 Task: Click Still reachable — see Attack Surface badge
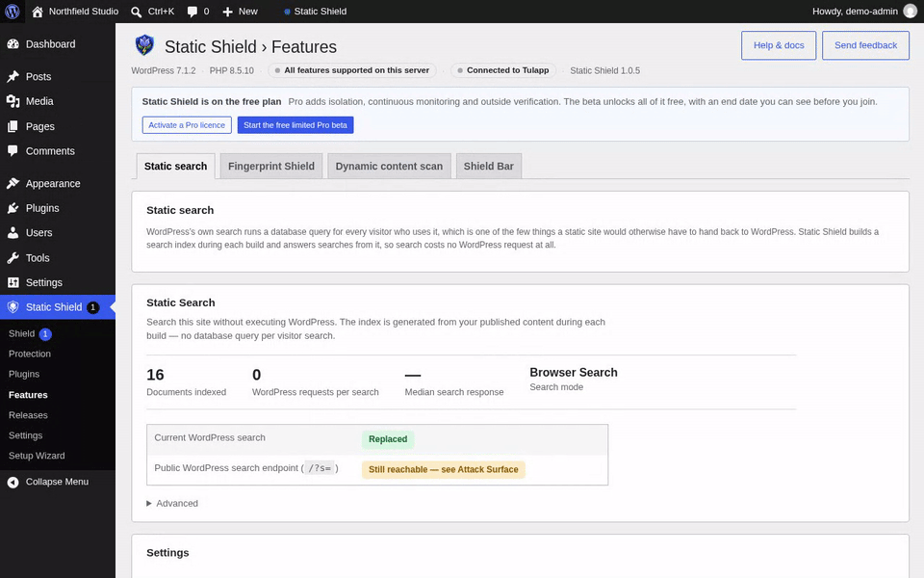tap(443, 469)
